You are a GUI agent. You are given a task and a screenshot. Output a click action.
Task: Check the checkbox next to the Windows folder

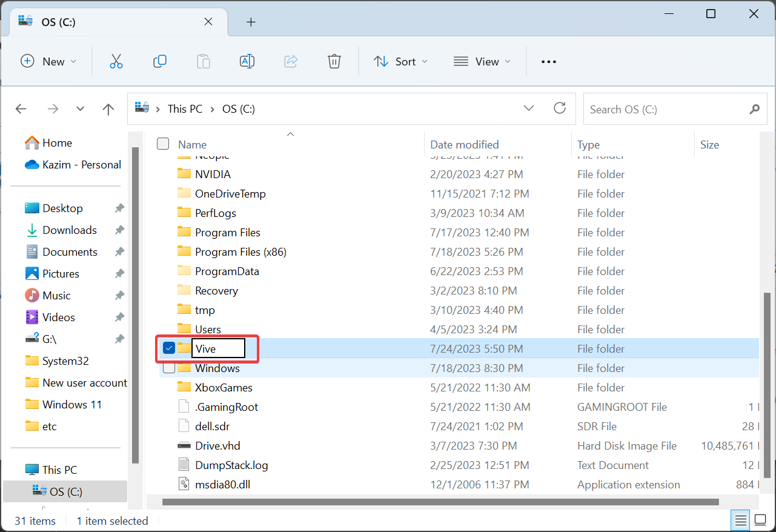click(168, 368)
